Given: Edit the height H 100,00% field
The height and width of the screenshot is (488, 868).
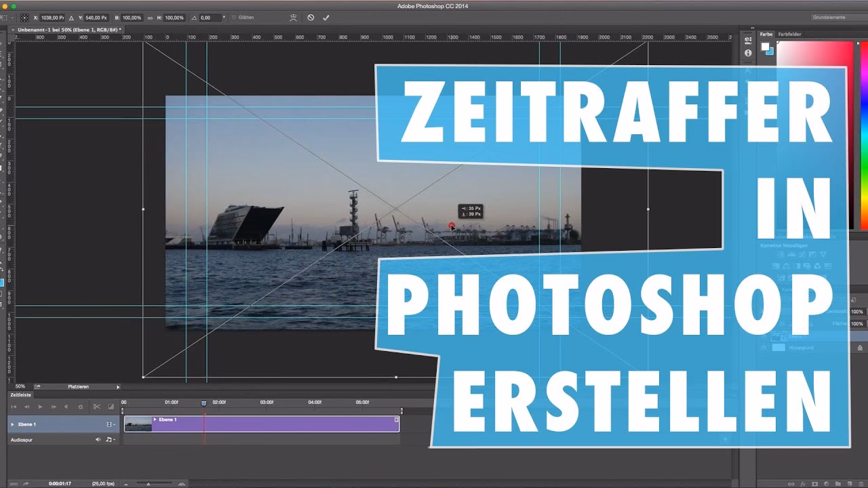Looking at the screenshot, I should [x=174, y=18].
